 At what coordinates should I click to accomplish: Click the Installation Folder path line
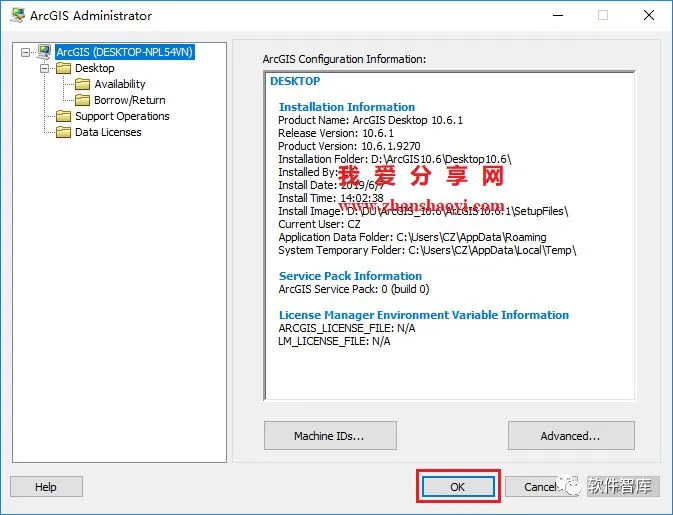point(395,159)
